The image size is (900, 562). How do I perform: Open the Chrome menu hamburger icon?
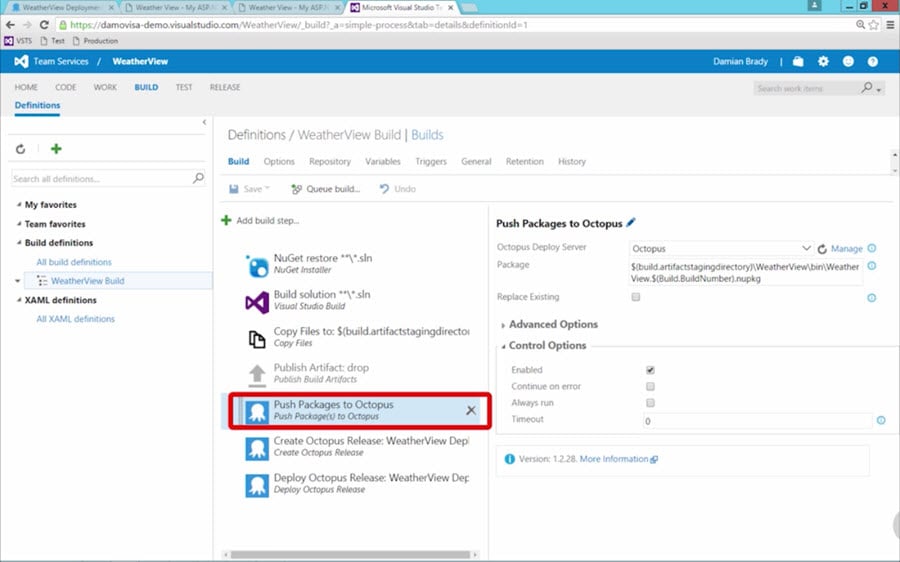click(x=890, y=25)
